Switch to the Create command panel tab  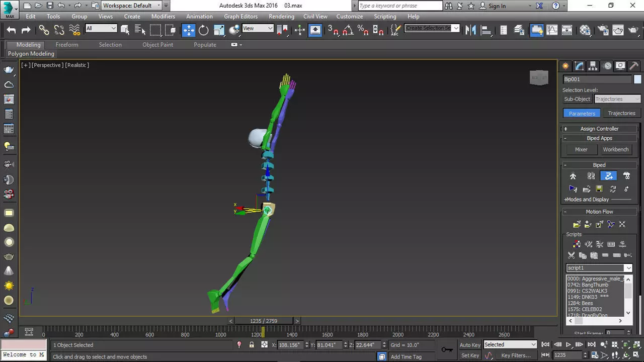pyautogui.click(x=566, y=66)
